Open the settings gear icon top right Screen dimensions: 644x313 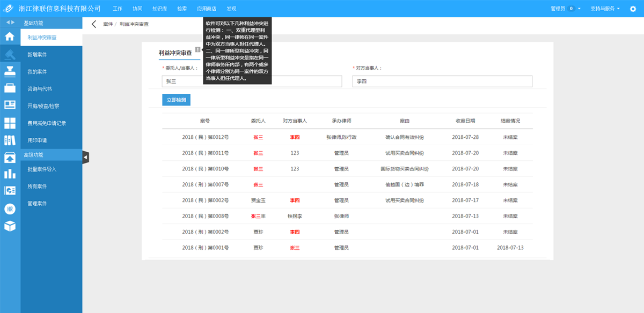click(633, 9)
